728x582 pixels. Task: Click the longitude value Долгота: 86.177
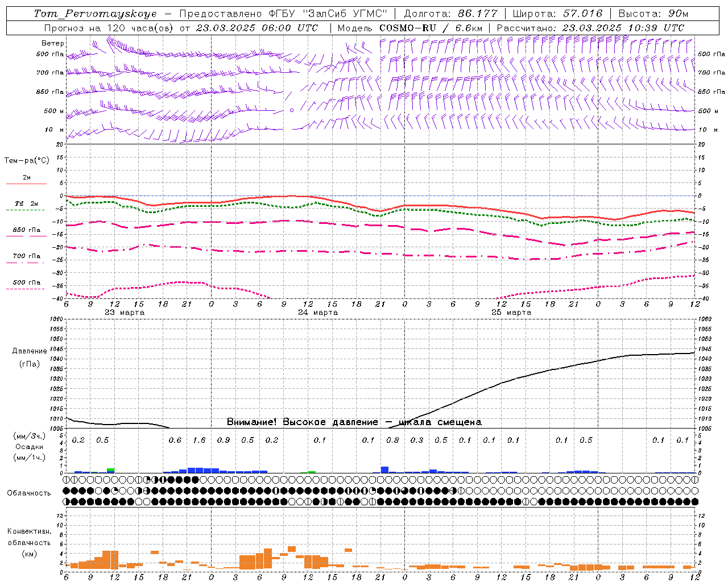450,14
